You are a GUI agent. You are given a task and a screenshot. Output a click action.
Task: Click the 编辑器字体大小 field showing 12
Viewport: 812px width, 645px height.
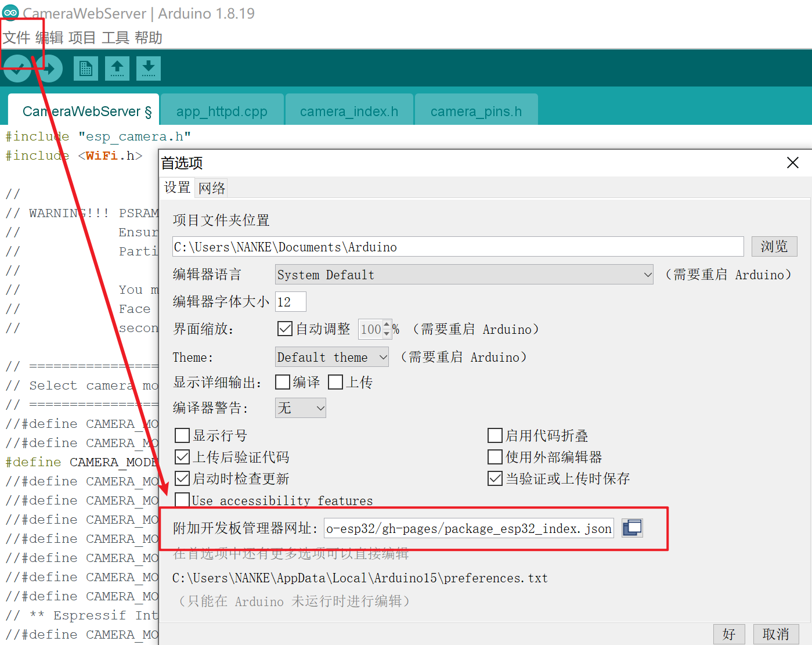tap(290, 301)
